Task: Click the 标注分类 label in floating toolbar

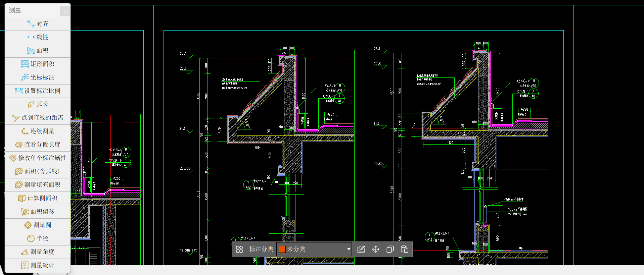Action: pyautogui.click(x=261, y=249)
